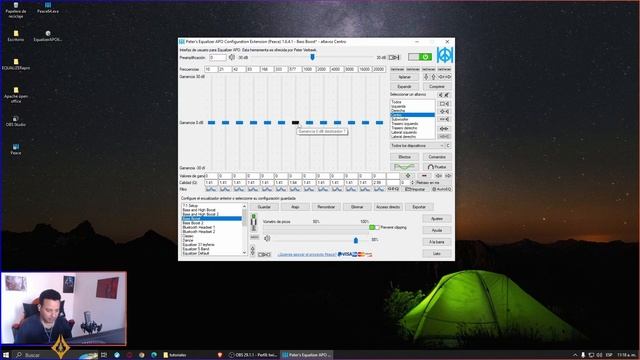Image resolution: width=640 pixels, height=360 pixels.
Task: Select Todos in the speaker list
Action: [x=412, y=102]
